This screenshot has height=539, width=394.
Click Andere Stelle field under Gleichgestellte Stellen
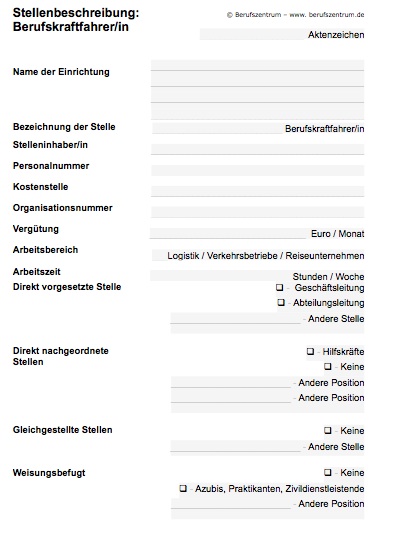pyautogui.click(x=236, y=447)
